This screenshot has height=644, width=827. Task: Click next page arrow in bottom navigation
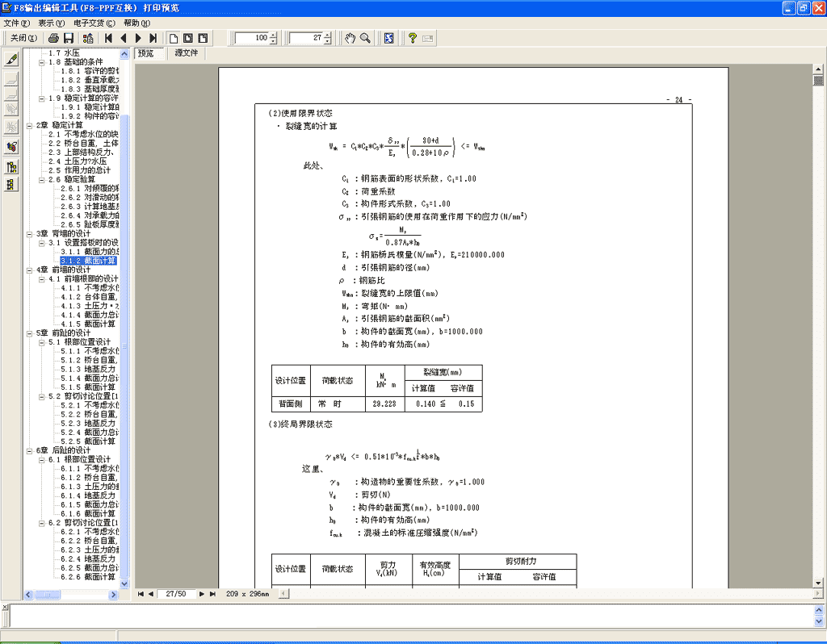201,594
